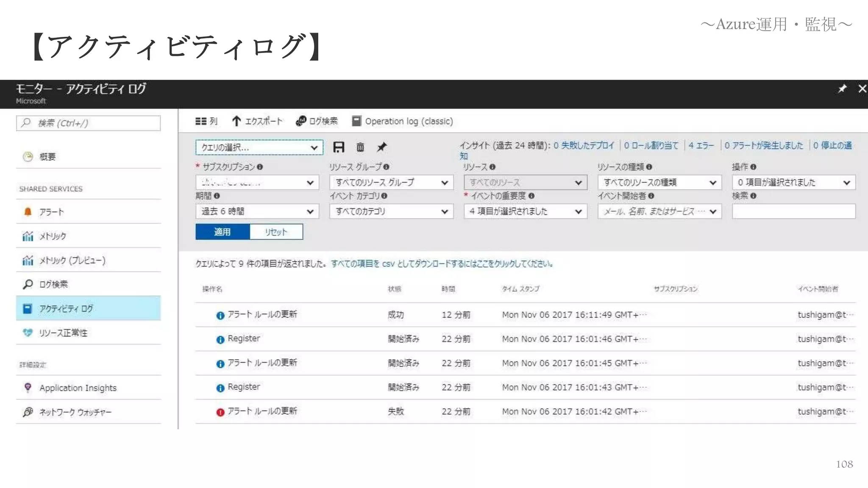This screenshot has width=868, height=488.
Task: Open Application Insights in sidebar
Action: pyautogui.click(x=88, y=388)
